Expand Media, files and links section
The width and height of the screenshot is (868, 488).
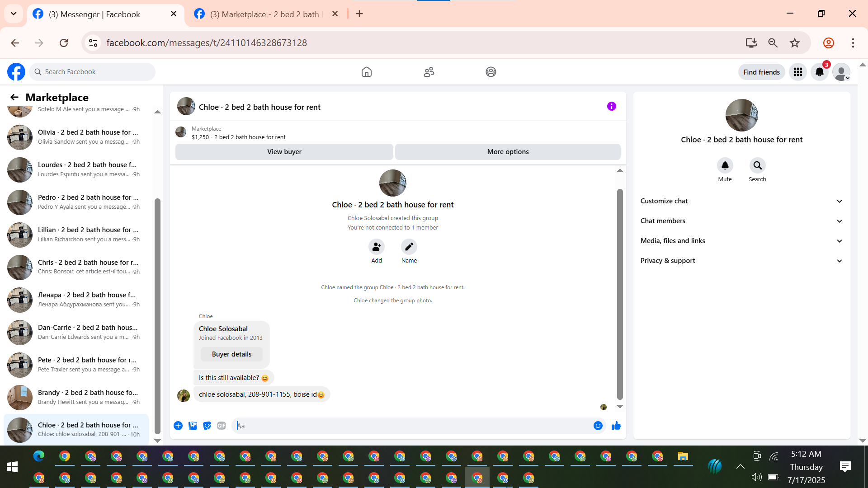point(741,241)
